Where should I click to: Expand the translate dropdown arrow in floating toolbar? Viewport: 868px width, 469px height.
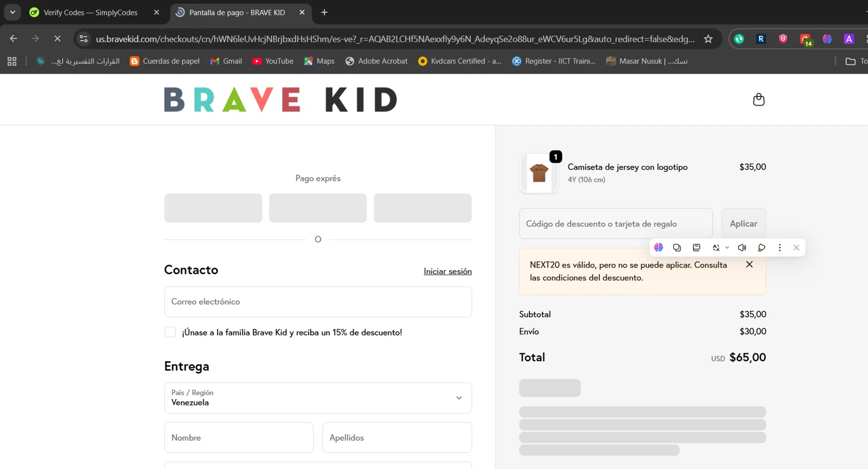(x=727, y=248)
